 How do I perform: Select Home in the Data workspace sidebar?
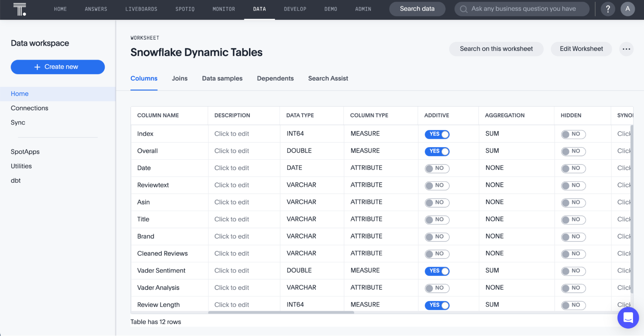58,94
